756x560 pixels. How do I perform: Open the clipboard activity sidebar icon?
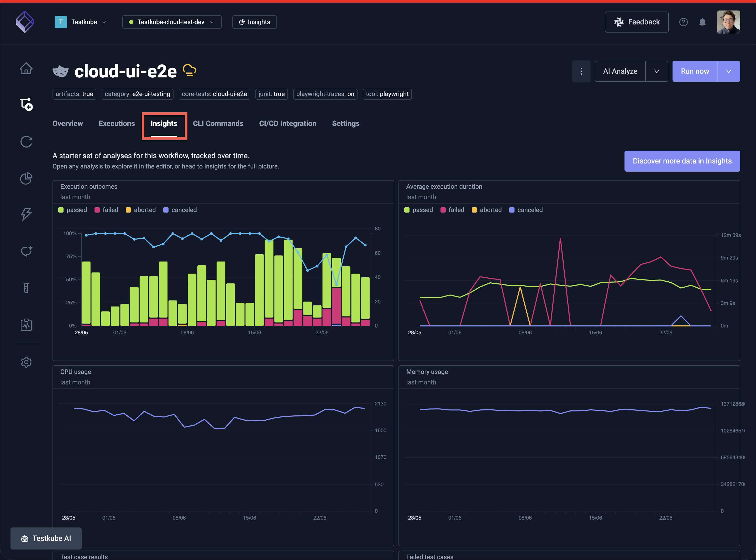26,325
